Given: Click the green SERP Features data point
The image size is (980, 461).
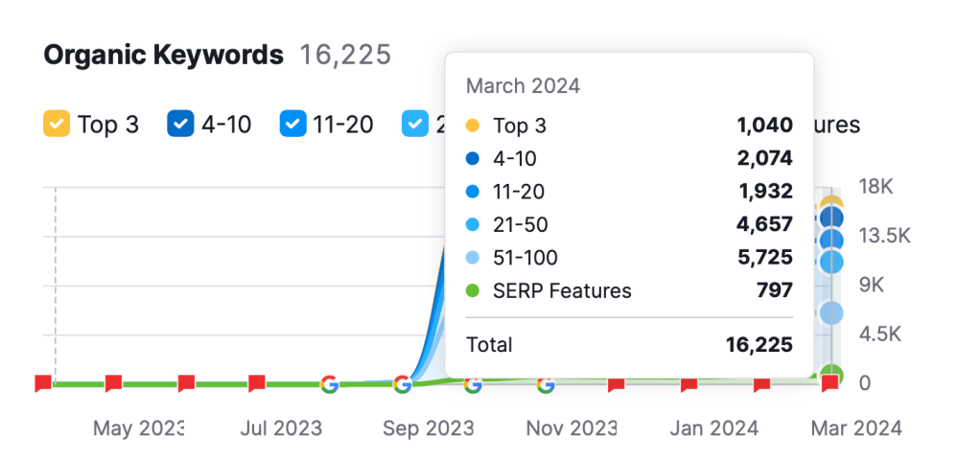Looking at the screenshot, I should tap(831, 375).
